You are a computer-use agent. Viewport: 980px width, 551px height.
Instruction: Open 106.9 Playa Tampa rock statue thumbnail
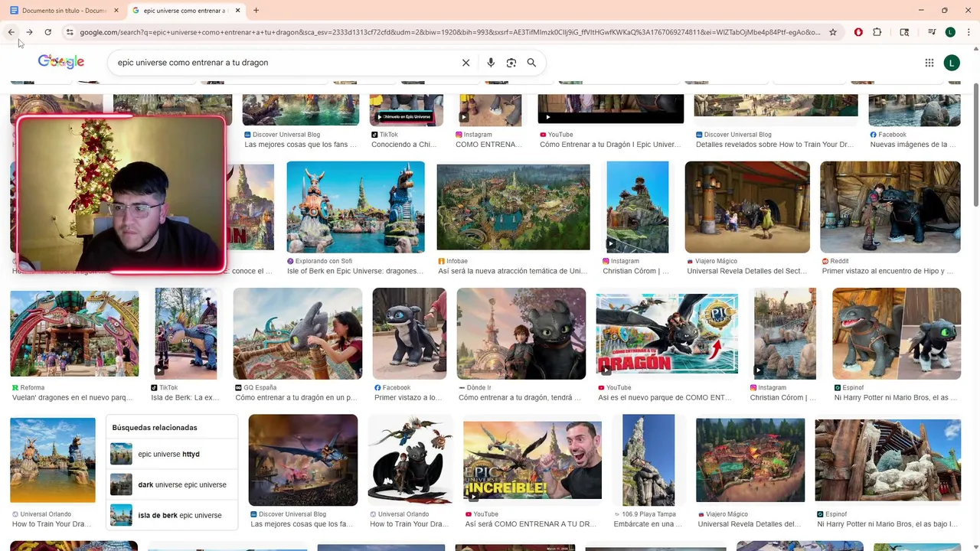648,460
